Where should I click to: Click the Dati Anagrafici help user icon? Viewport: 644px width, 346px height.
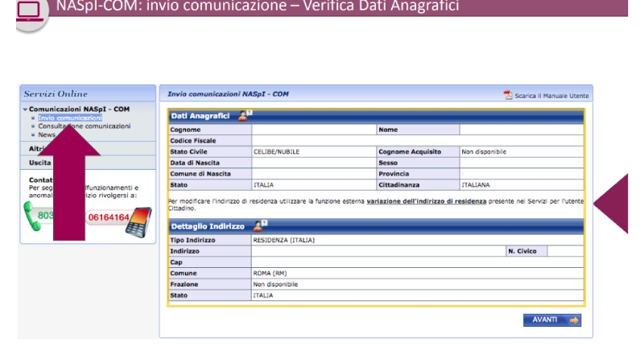tap(246, 116)
